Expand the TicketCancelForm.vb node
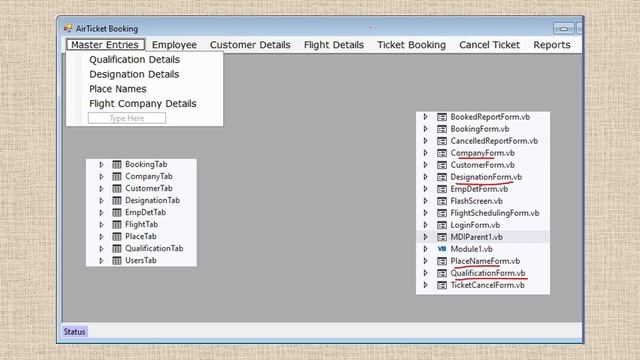640x360 pixels. coord(425,285)
